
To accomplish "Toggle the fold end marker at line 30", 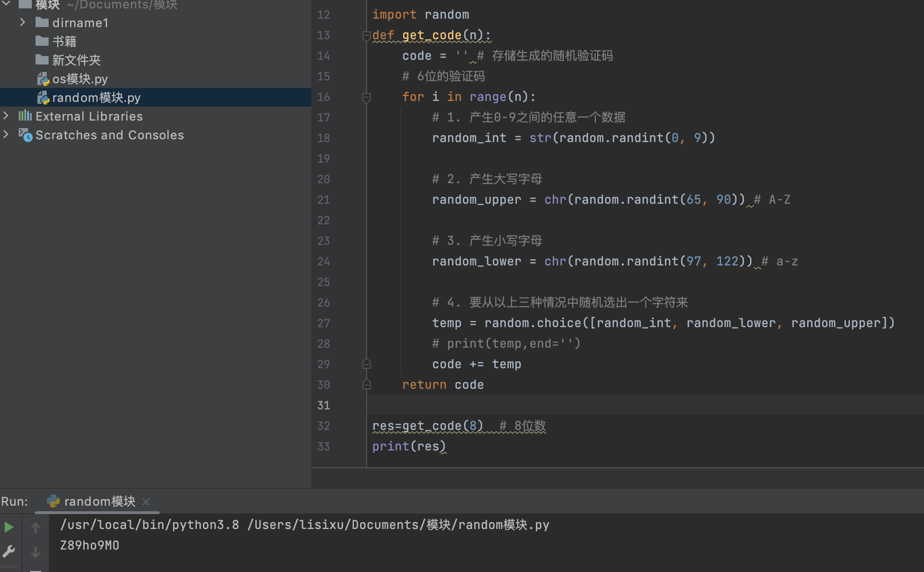I will pos(367,385).
